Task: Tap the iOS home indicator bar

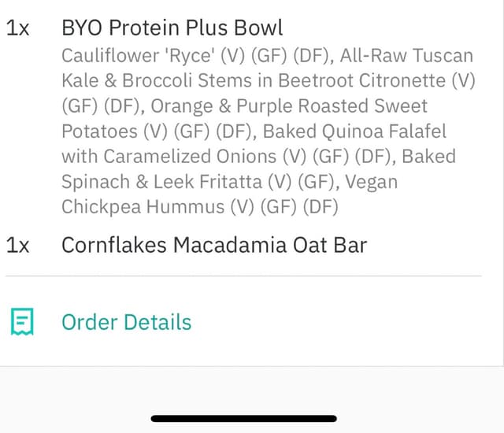Action: (243, 418)
